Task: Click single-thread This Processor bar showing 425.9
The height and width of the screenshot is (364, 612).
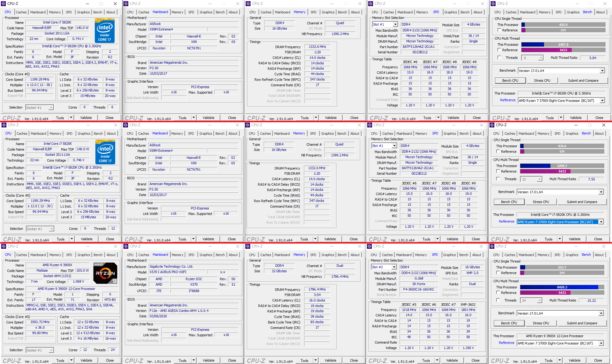Action: pos(563,25)
